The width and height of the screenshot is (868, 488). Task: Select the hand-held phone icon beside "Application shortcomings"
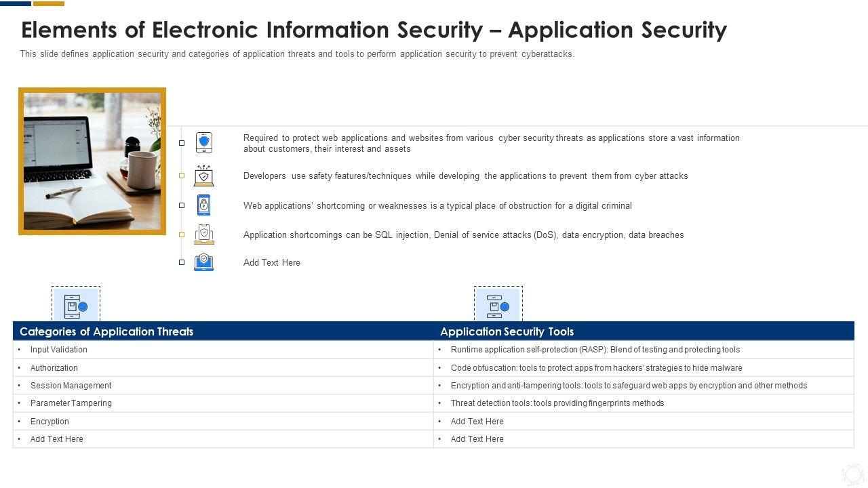click(203, 235)
